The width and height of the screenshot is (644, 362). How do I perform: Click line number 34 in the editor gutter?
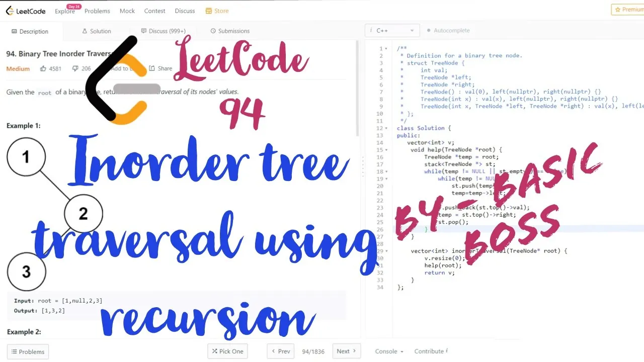pos(380,287)
